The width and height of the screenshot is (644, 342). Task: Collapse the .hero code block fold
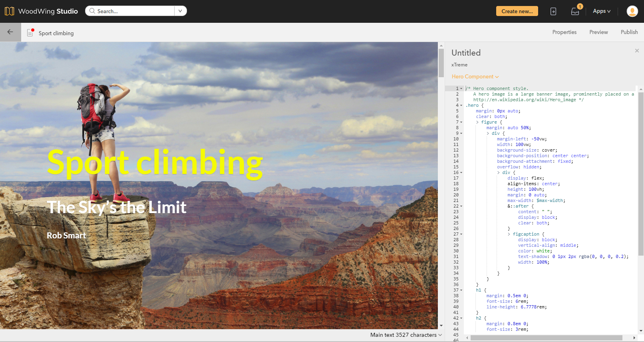461,105
